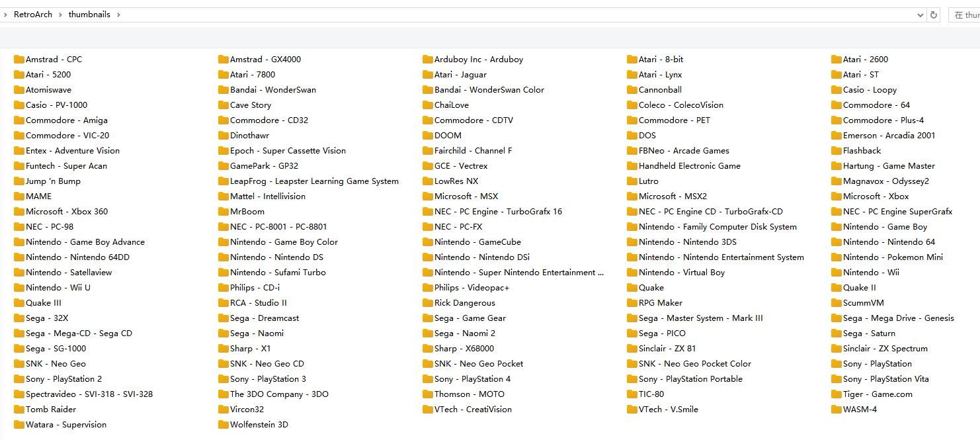980x440 pixels.
Task: Select the folder name Magnavox - Odyssey2
Action: (886, 181)
